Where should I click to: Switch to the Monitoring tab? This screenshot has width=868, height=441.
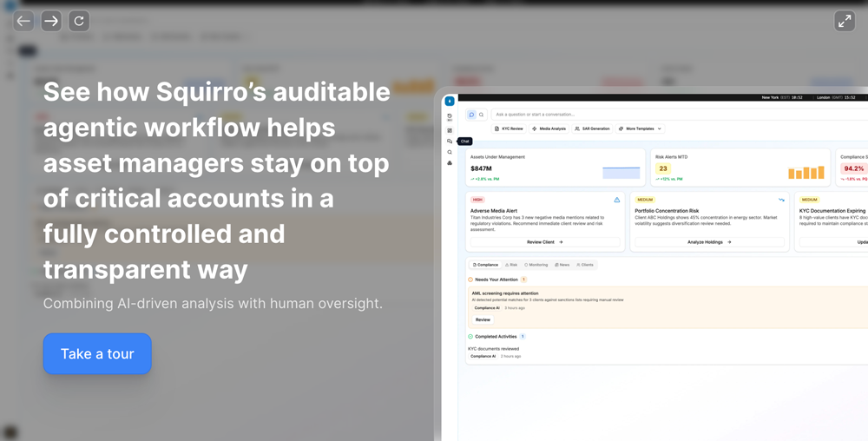tap(536, 265)
